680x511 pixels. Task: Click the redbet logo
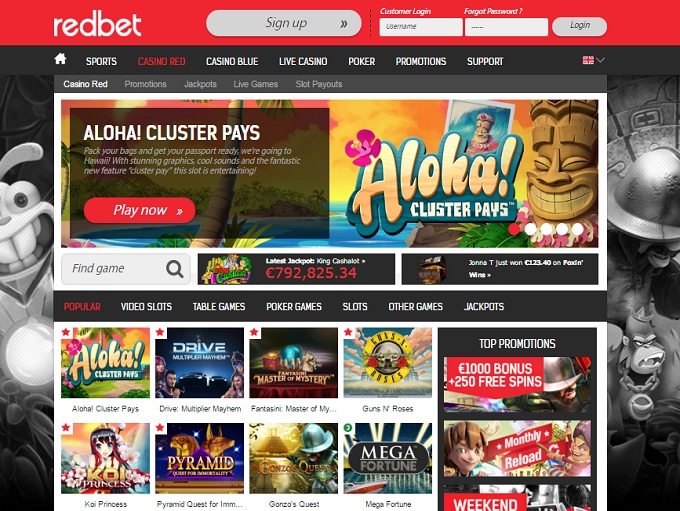point(97,25)
